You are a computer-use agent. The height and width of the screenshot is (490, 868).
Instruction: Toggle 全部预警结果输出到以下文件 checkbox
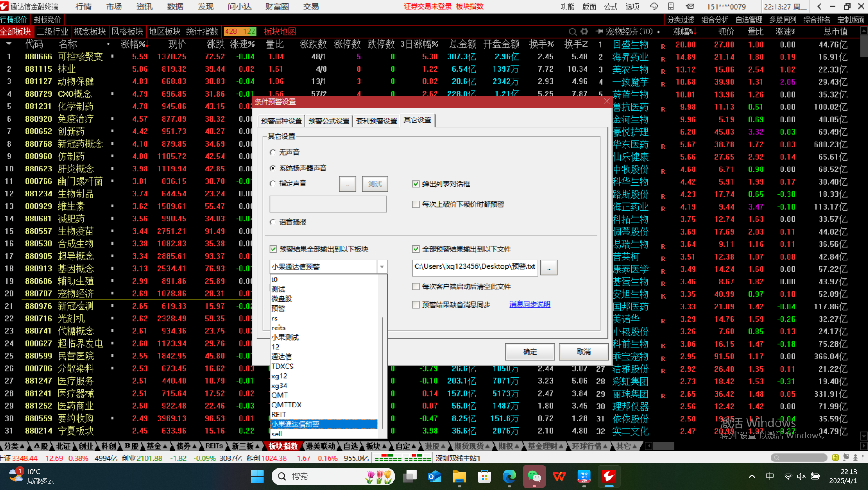tap(416, 249)
